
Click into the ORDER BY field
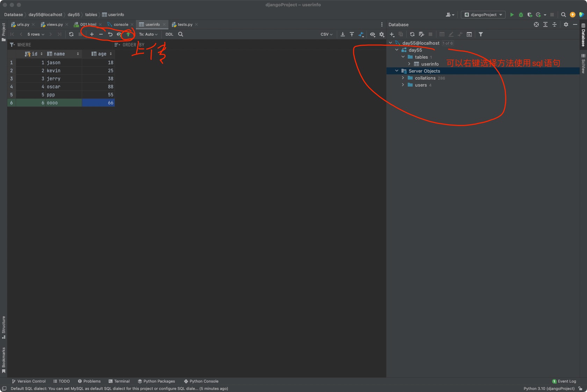coord(250,45)
